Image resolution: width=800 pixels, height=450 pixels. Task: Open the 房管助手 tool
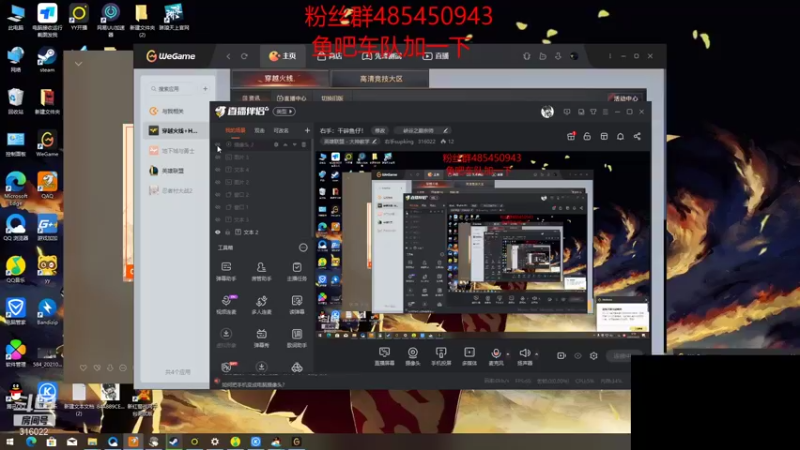tap(261, 271)
